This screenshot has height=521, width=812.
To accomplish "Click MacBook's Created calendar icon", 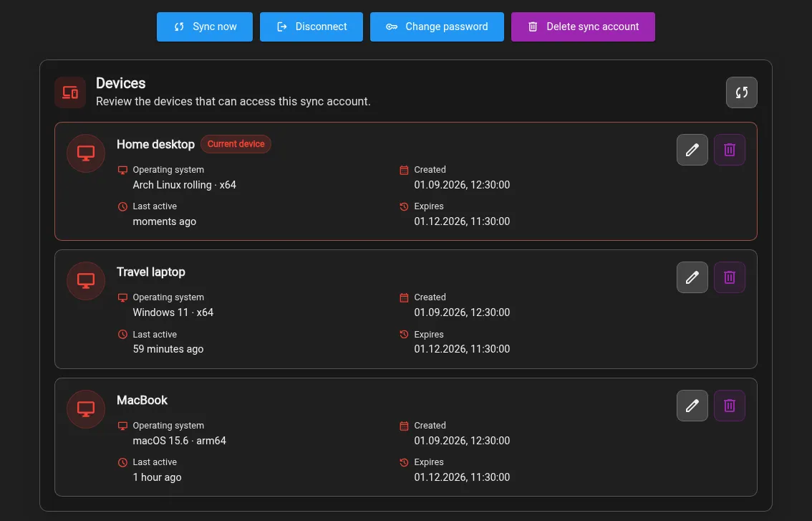I will (x=404, y=426).
